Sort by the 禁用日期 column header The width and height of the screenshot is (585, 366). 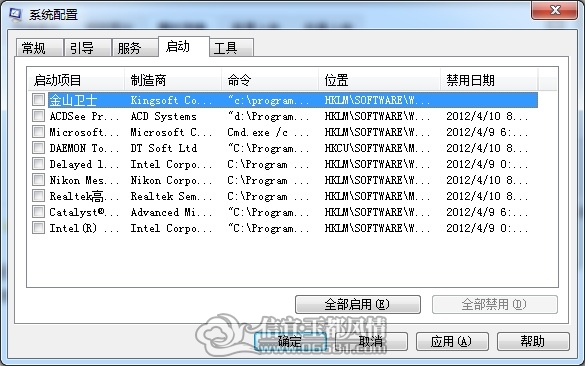(x=489, y=79)
